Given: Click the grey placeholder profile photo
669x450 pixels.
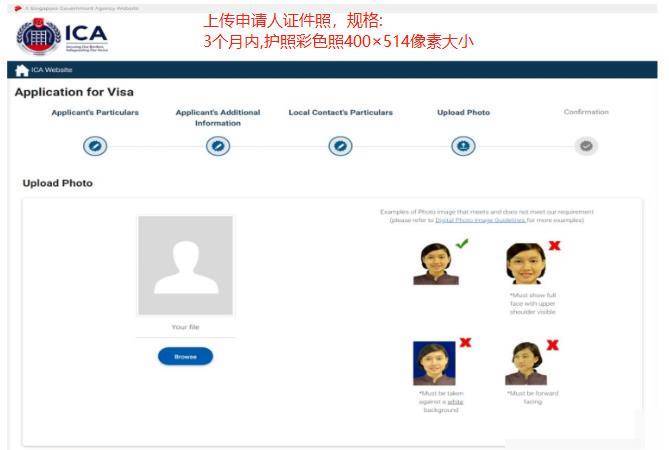Looking at the screenshot, I should pyautogui.click(x=185, y=265).
